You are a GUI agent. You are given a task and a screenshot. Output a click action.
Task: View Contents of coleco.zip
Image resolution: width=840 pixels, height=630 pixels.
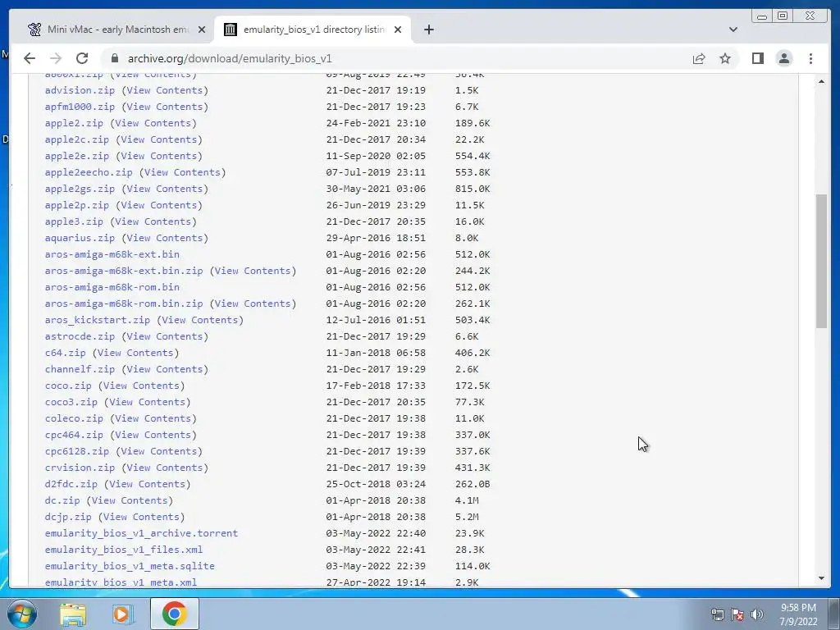click(153, 418)
